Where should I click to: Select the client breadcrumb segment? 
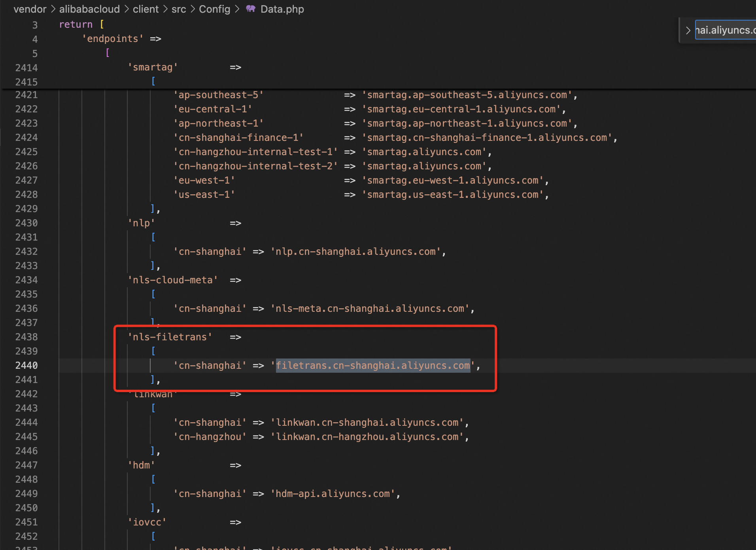[146, 9]
